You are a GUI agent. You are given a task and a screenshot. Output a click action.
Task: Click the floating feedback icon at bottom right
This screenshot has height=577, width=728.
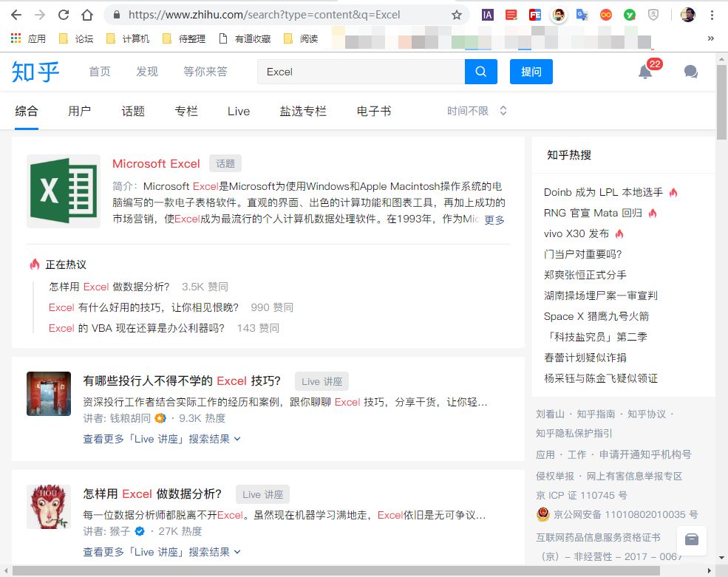pyautogui.click(x=692, y=540)
